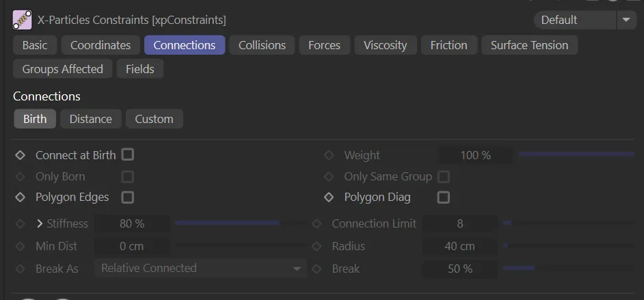Click keyframe diamond beside Break percentage
Screen dimensions: 644x300
coord(317,269)
